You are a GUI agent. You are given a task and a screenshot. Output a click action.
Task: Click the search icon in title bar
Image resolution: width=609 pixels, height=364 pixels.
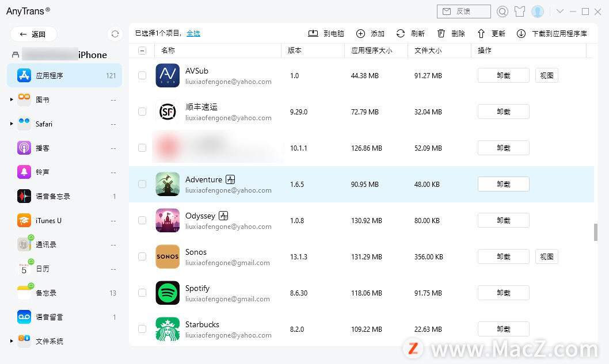tap(502, 12)
